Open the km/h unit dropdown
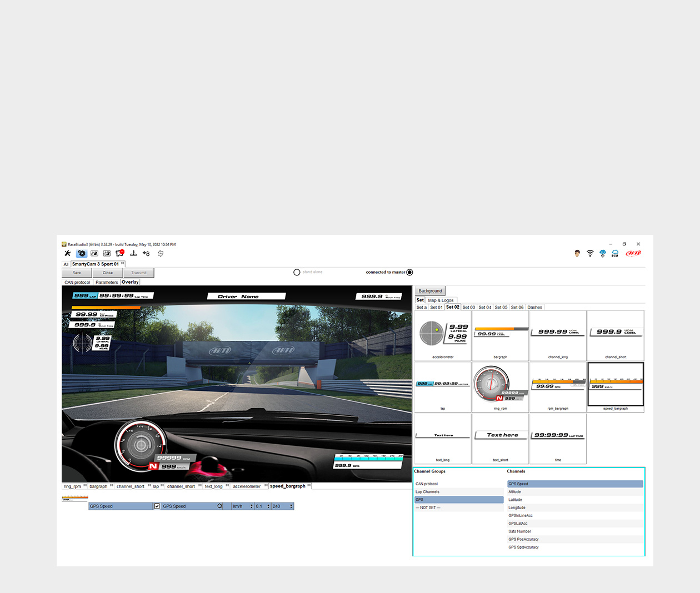 pyautogui.click(x=243, y=506)
